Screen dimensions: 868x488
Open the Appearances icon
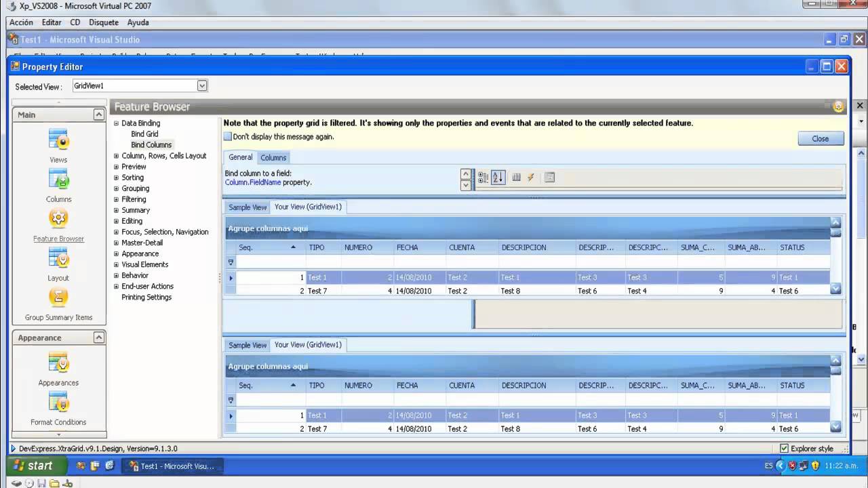pos(58,363)
